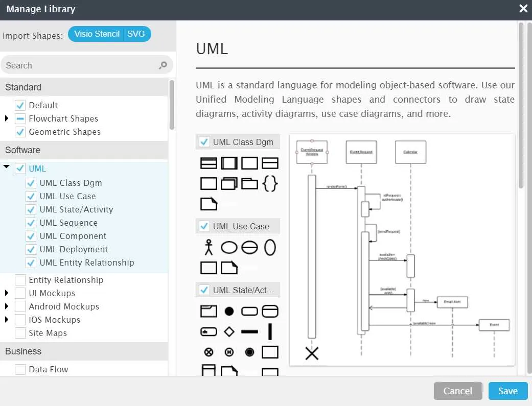Select the state with header compartment shape
This screenshot has width=532, height=406.
[270, 311]
